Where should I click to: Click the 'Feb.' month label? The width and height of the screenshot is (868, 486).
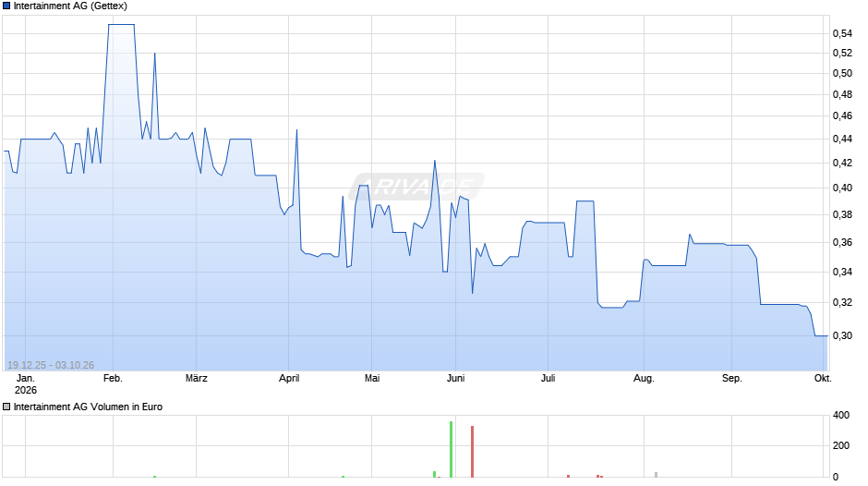coord(113,379)
